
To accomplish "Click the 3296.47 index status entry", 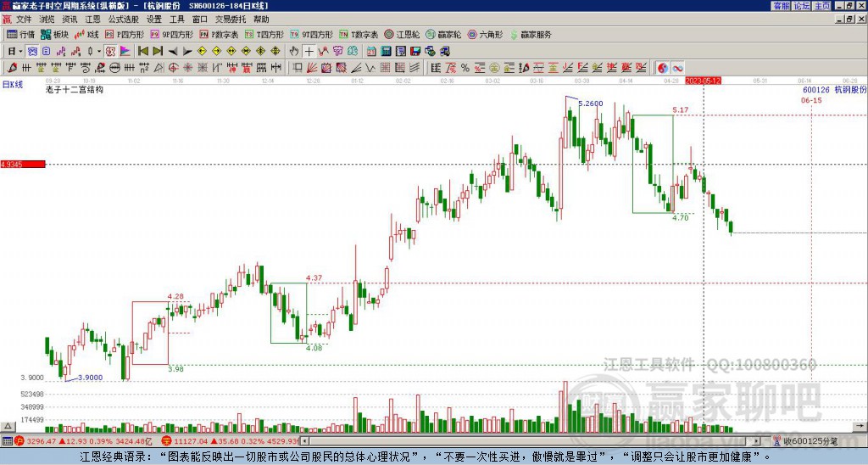I will 83,441.
